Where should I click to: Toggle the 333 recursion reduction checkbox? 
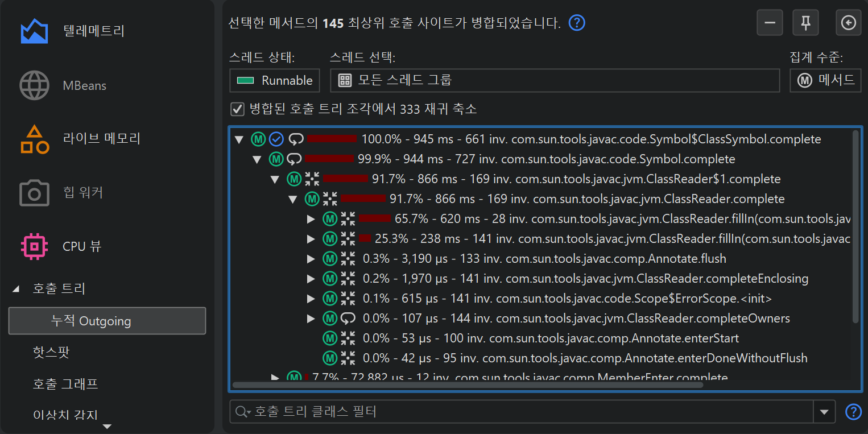pos(237,109)
